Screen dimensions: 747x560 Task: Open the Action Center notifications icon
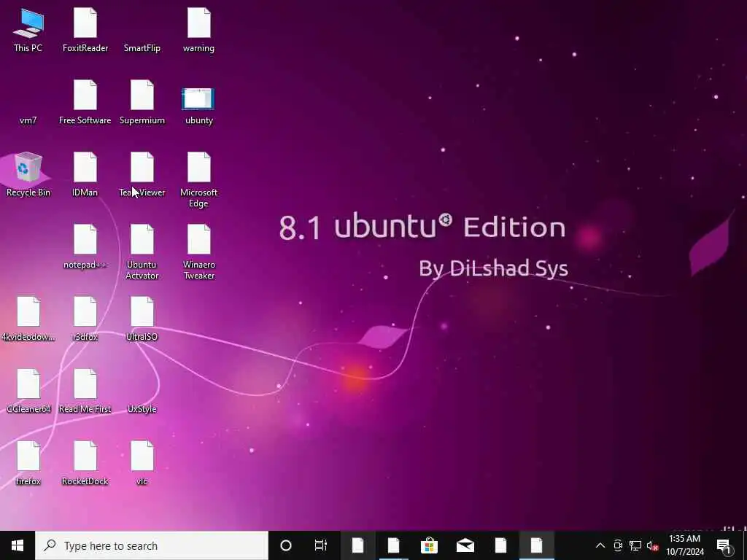click(x=724, y=546)
